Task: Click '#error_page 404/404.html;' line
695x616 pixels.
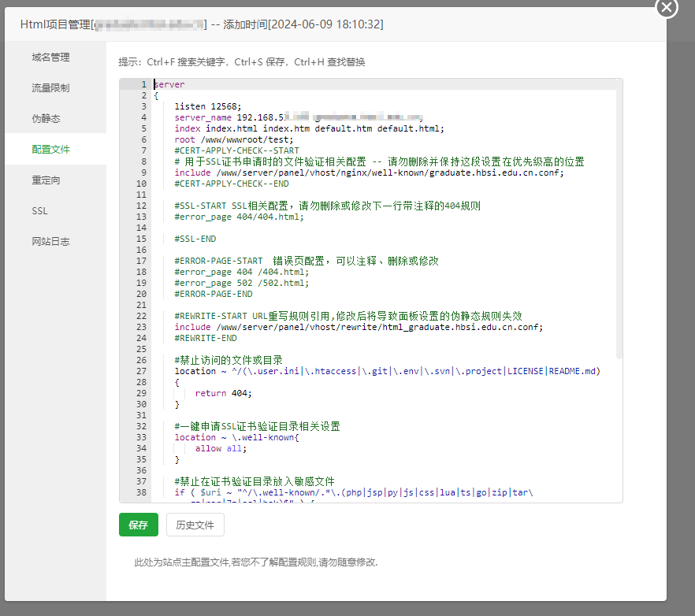Action: 240,217
